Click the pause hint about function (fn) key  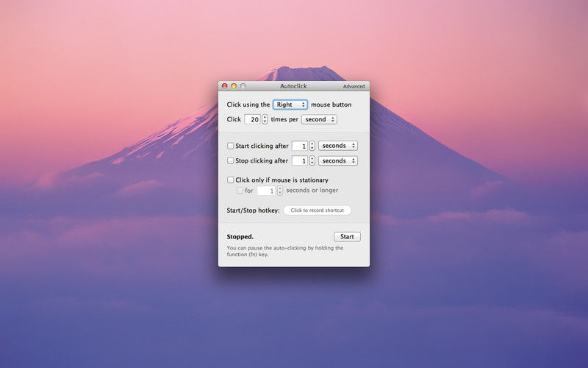284,251
